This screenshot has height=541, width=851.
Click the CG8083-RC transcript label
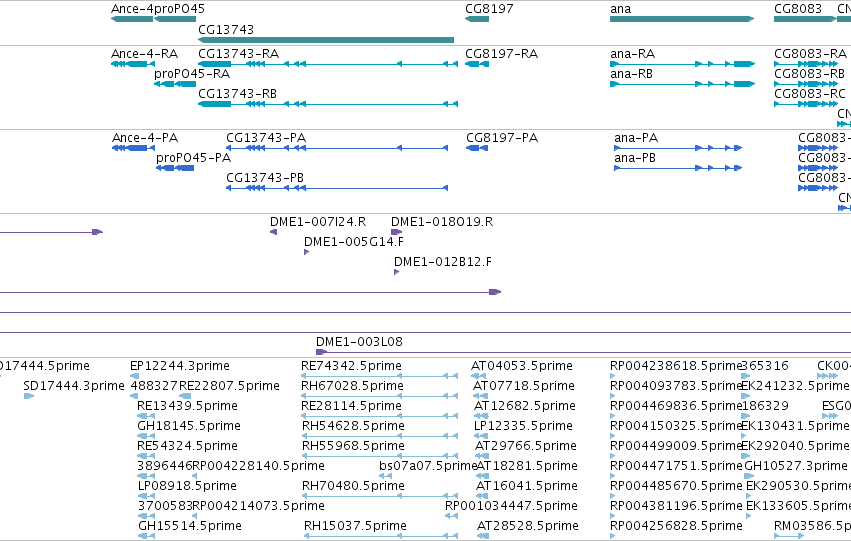point(810,94)
